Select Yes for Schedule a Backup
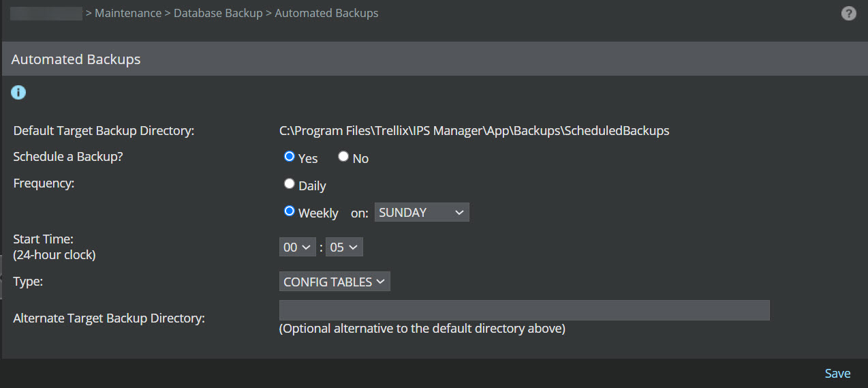 tap(290, 157)
